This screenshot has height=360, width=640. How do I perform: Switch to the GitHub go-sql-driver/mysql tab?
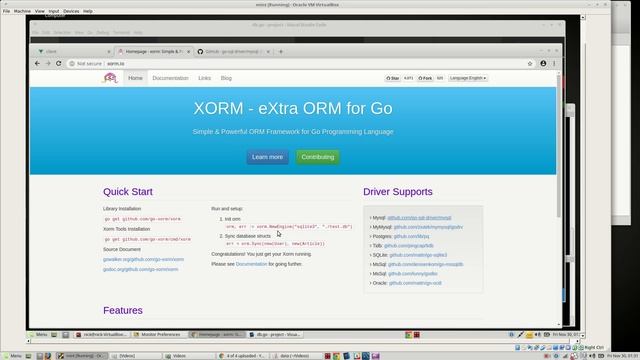tap(233, 52)
